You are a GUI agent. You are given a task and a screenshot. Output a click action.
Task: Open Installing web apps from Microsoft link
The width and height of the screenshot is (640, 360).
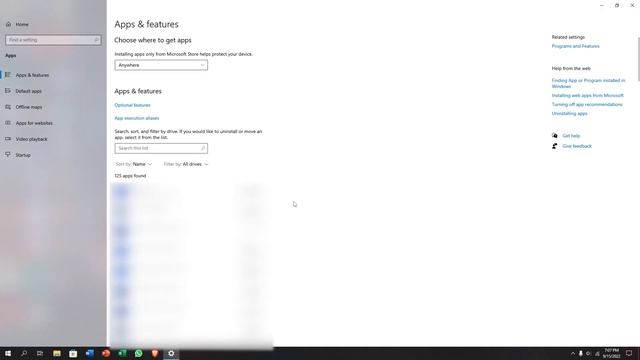(x=587, y=96)
